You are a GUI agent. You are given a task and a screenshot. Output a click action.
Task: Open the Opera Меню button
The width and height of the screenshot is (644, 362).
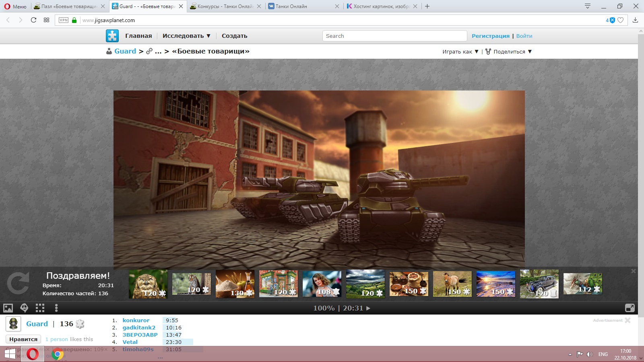click(15, 6)
